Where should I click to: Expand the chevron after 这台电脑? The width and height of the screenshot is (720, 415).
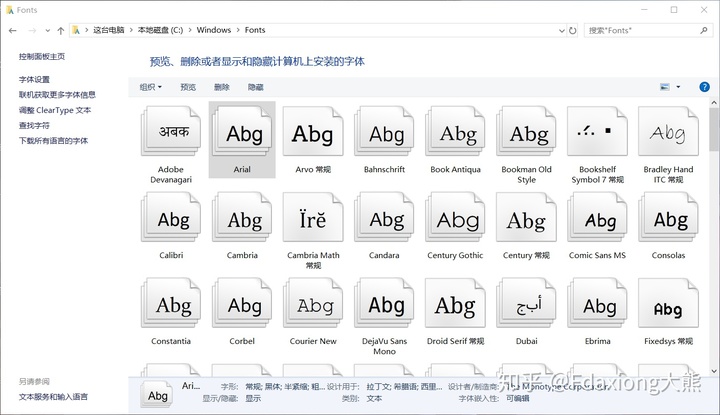(131, 30)
